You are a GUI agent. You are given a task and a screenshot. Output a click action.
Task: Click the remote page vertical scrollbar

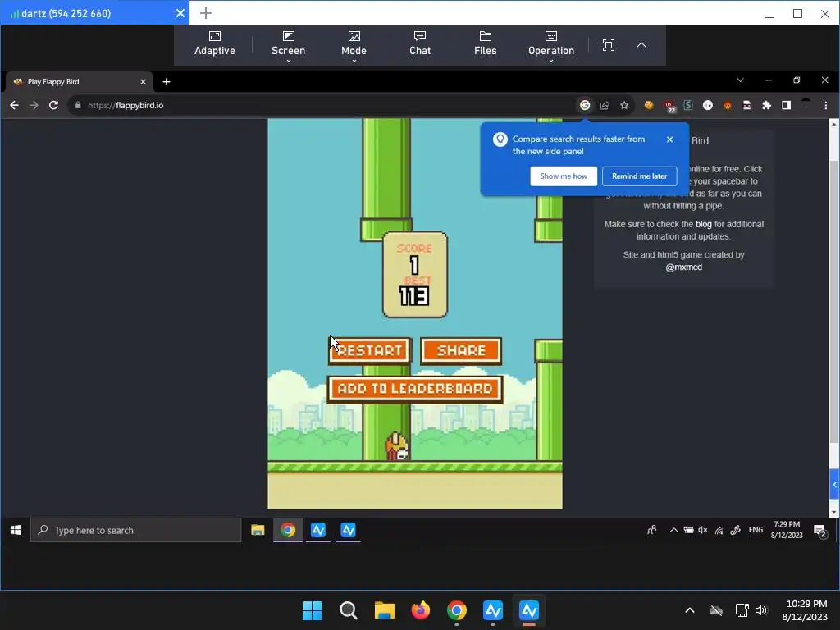[x=833, y=300]
